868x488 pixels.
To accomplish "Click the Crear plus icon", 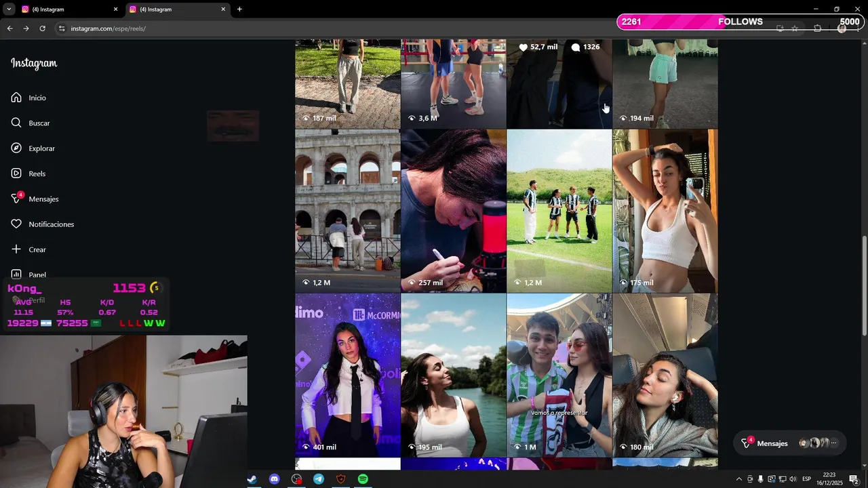I will click(16, 249).
